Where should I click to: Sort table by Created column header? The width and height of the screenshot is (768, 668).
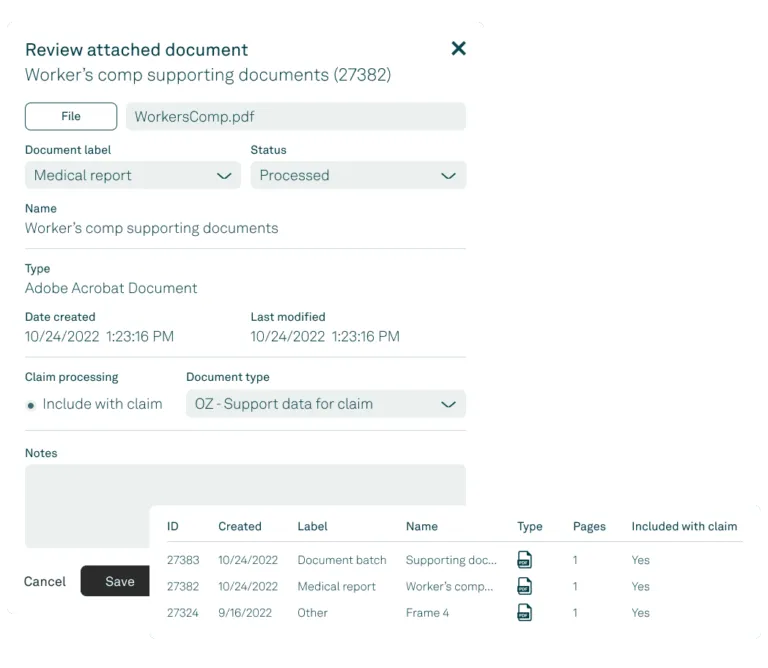click(x=240, y=526)
